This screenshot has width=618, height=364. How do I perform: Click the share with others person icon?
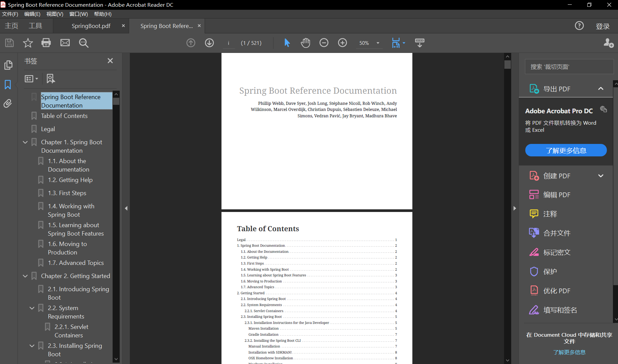click(608, 43)
